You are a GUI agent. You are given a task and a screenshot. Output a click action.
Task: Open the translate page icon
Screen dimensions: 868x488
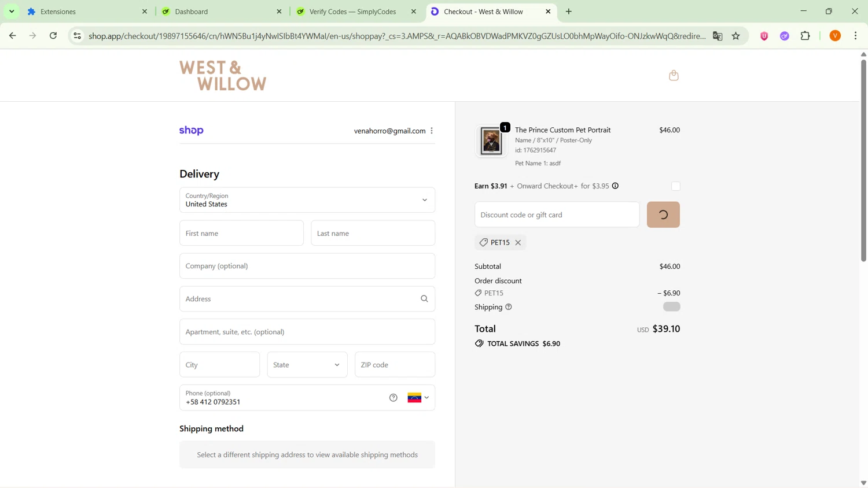718,36
